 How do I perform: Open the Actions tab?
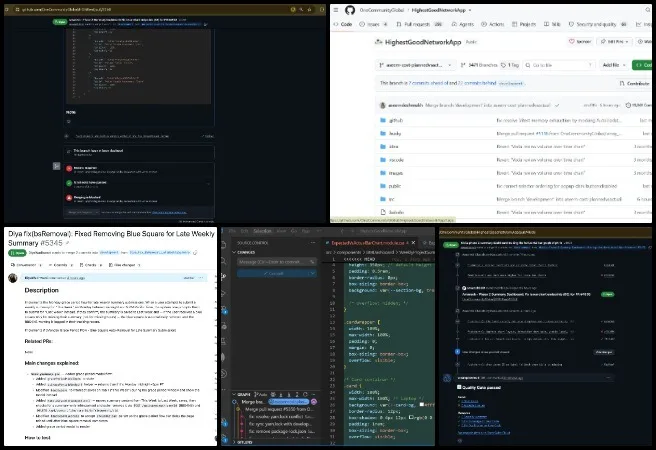click(493, 24)
